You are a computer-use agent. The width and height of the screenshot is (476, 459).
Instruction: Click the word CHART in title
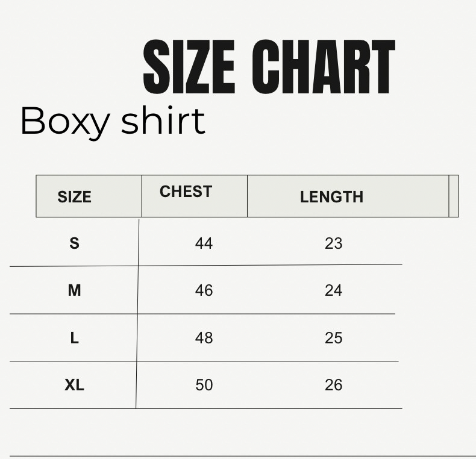coord(324,67)
